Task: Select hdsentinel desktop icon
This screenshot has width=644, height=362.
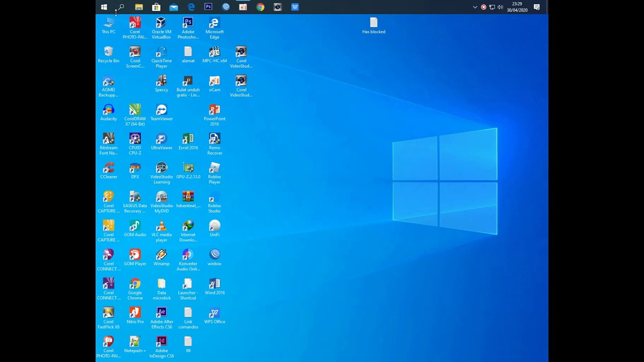Action: pyautogui.click(x=188, y=200)
